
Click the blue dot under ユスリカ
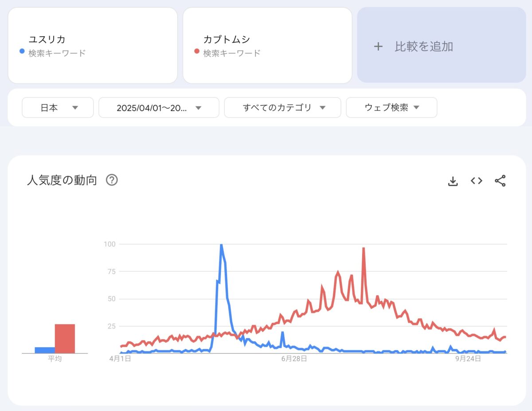[x=22, y=51]
